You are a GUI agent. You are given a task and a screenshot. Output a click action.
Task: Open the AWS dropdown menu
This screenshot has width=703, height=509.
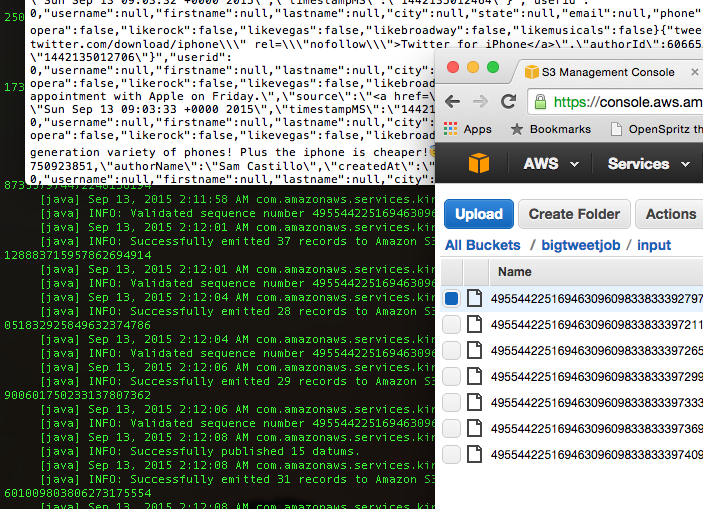pos(551,164)
